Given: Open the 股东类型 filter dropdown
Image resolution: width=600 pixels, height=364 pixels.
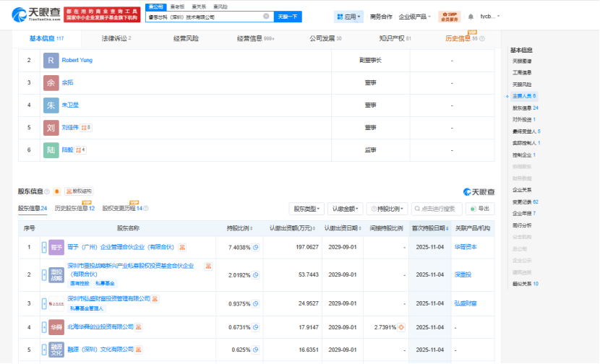Looking at the screenshot, I should [307, 209].
